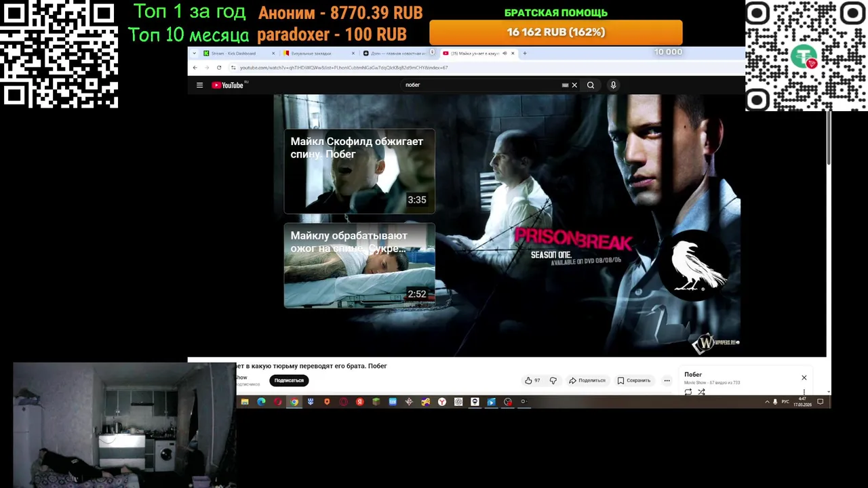This screenshot has width=868, height=488.
Task: Click the Братская помощь donation progress bar
Action: [x=556, y=33]
